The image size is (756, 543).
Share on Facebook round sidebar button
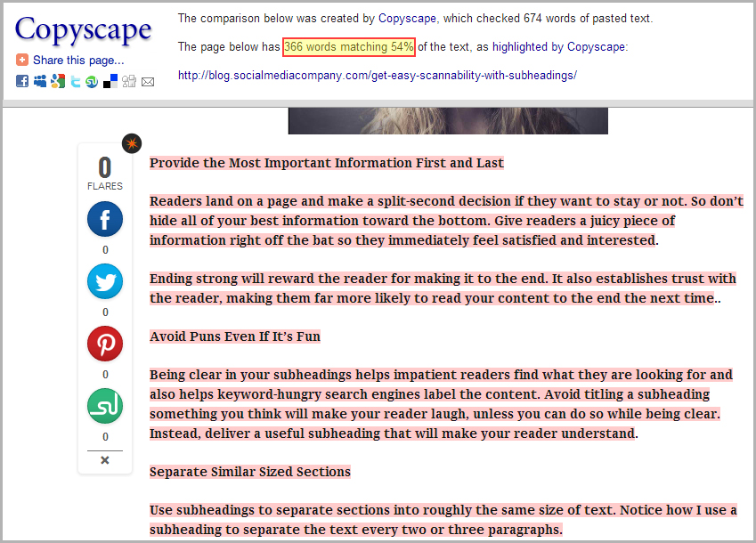pyautogui.click(x=105, y=219)
